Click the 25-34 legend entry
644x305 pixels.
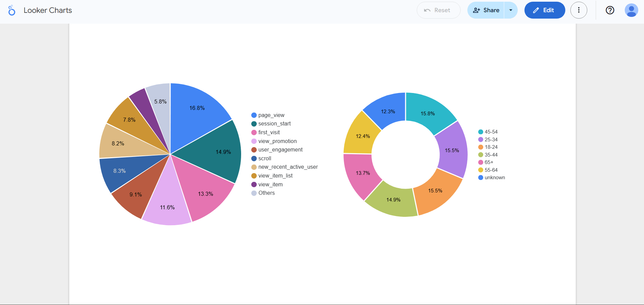(488, 140)
